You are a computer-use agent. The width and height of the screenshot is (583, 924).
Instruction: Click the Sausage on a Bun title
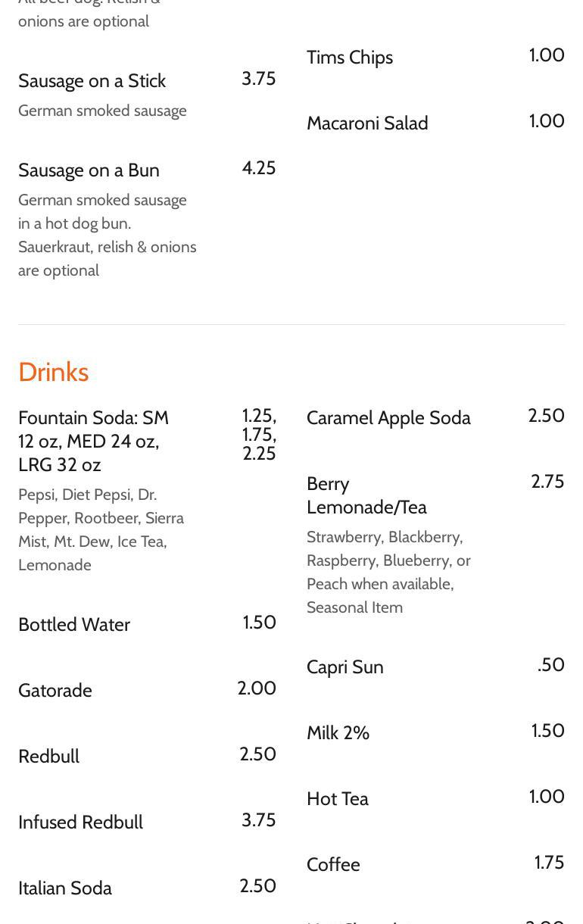coord(89,170)
